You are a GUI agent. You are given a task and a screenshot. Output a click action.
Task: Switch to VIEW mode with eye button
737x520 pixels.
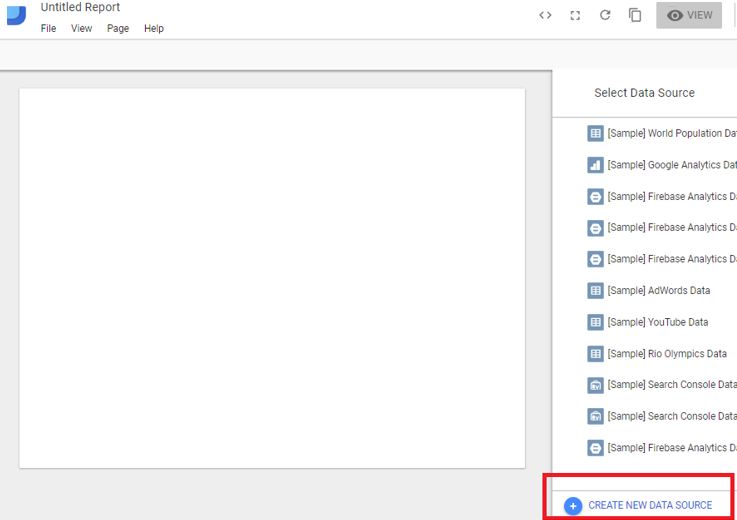[689, 15]
